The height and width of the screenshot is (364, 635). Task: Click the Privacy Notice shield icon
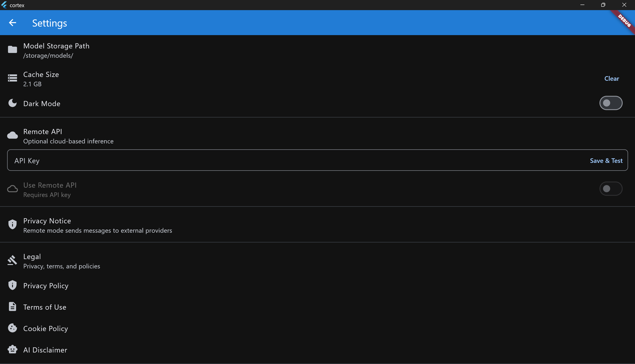13,224
